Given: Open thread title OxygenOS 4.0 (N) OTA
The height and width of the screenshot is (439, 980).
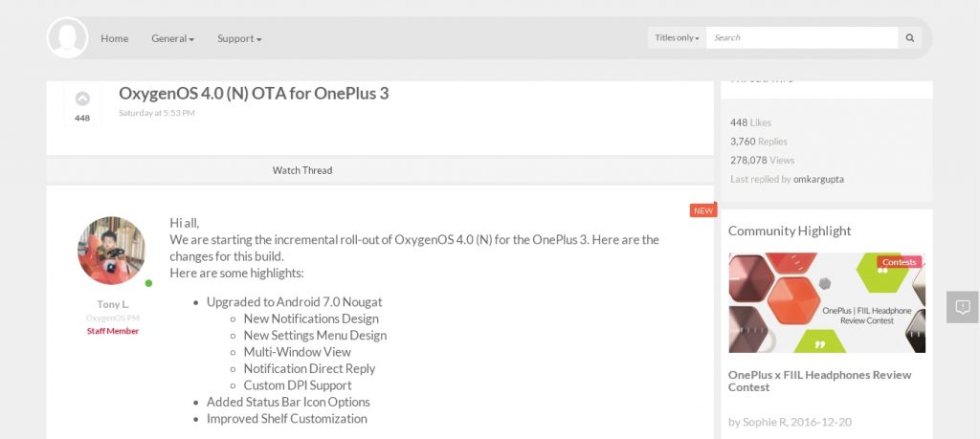Looking at the screenshot, I should tap(254, 93).
